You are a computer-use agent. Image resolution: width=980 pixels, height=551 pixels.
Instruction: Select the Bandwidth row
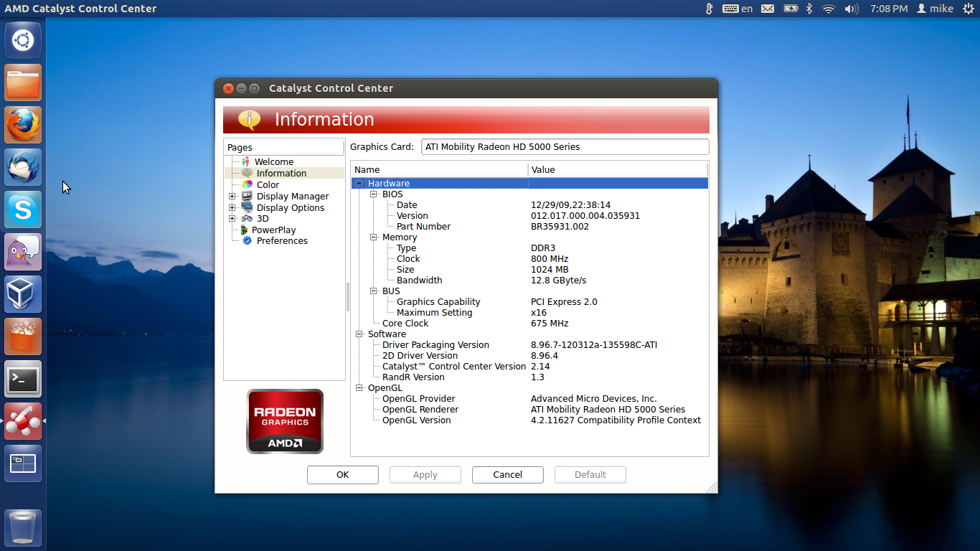click(529, 281)
